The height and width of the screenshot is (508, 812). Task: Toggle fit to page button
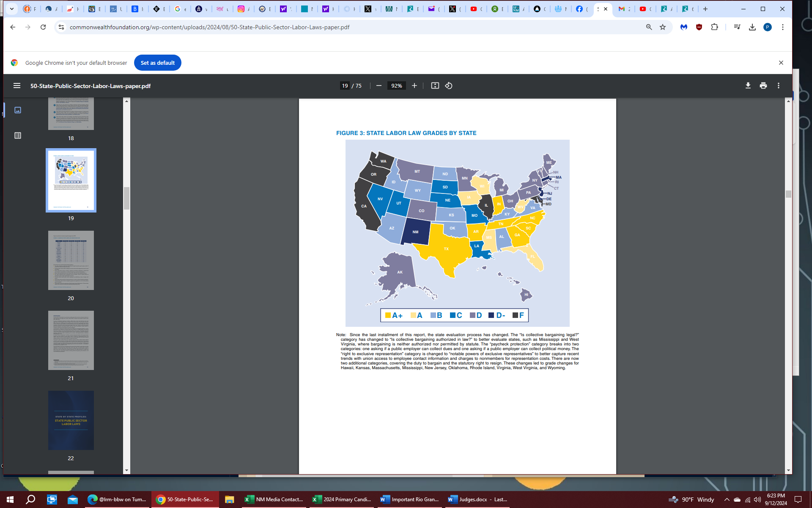coord(435,86)
